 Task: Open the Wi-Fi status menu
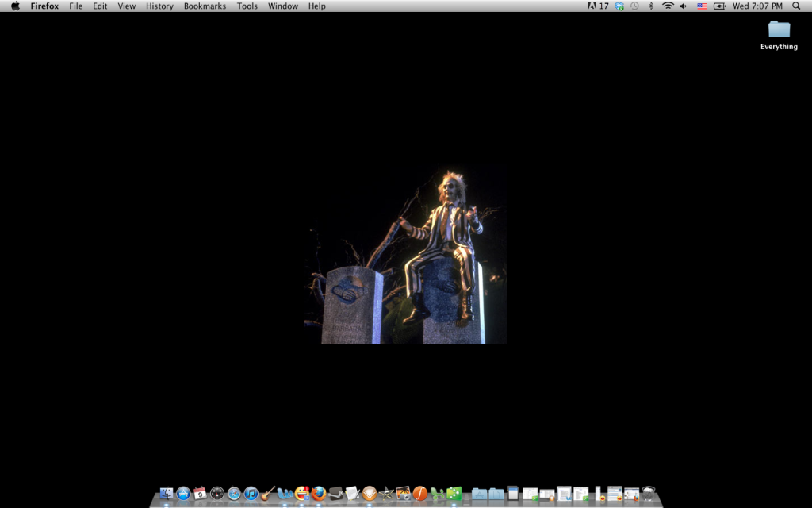(668, 6)
